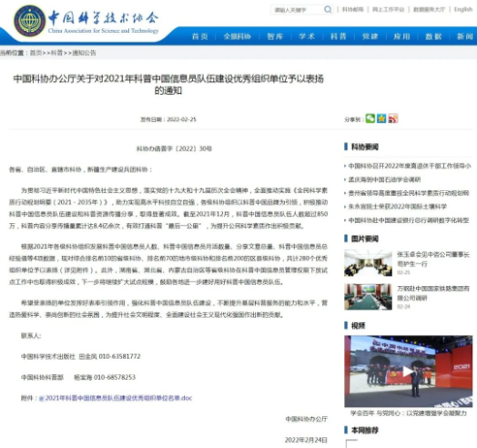
Task: Play the featured video
Action: point(408,372)
